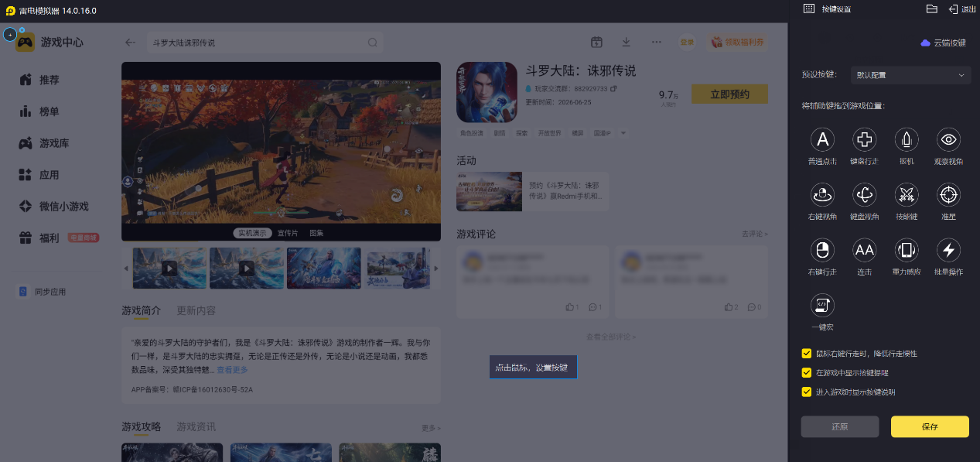The image size is (980, 462).
Task: Click the back arrow beside search box
Action: tap(130, 43)
